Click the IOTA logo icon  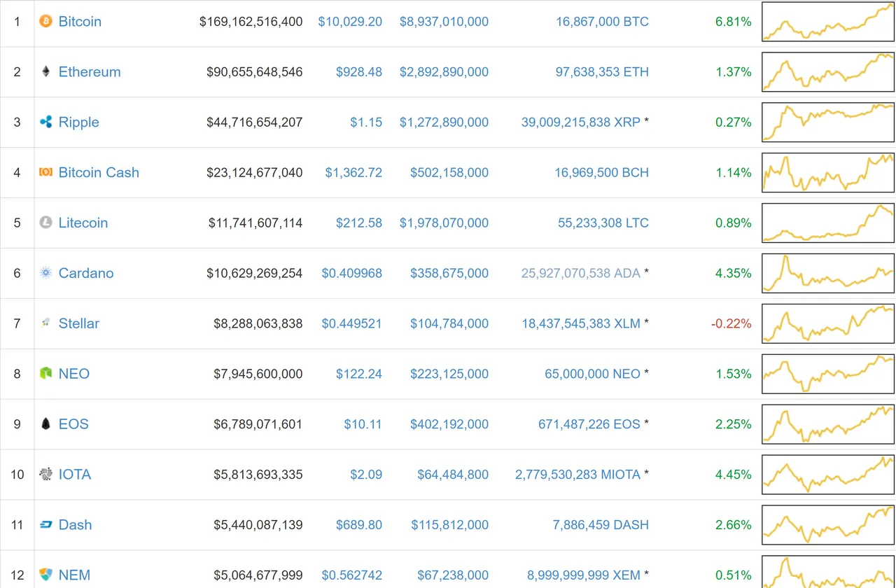[x=45, y=475]
